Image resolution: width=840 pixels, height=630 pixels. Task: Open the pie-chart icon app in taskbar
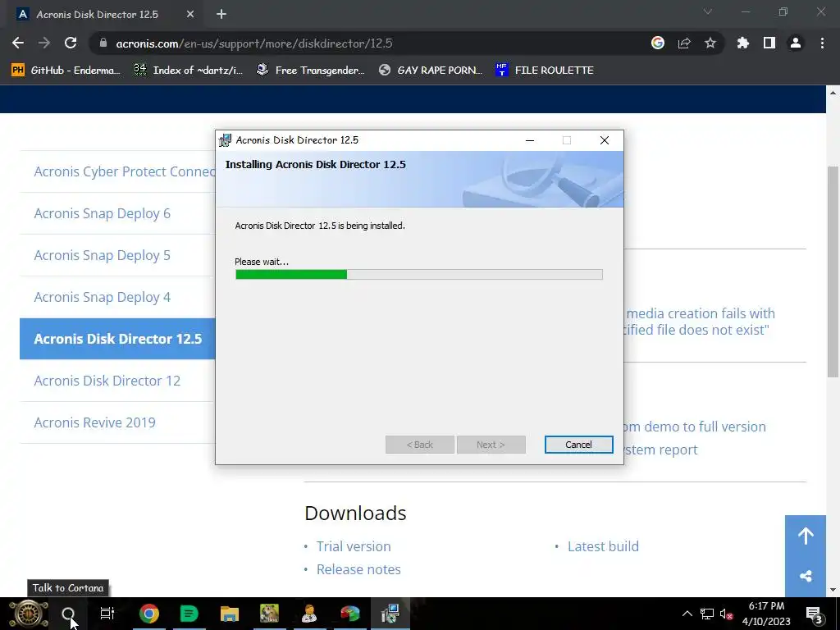click(x=349, y=614)
